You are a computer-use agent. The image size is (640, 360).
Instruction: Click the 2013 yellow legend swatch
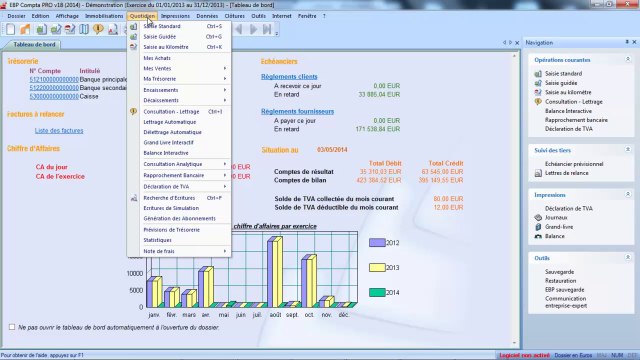pos(377,267)
